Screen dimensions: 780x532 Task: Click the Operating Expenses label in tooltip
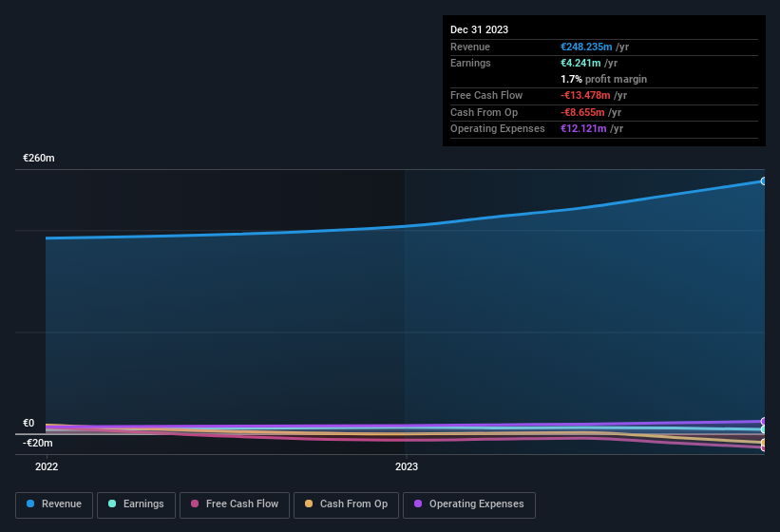click(498, 129)
